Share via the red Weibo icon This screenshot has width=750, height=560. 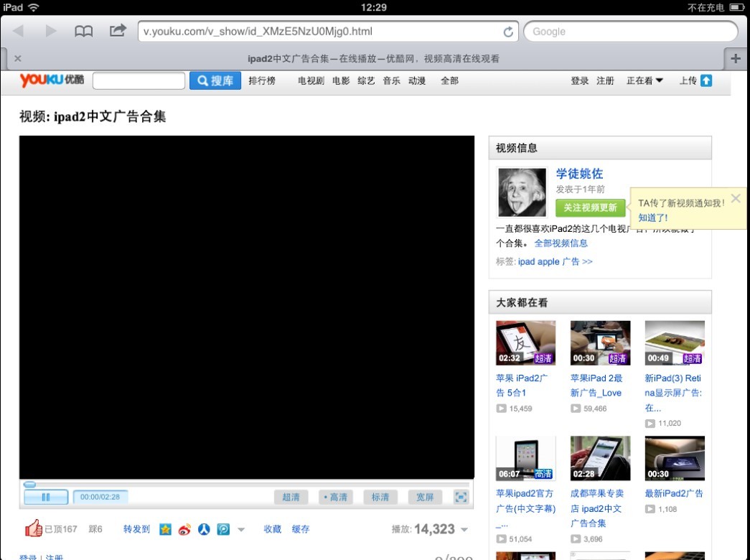pyautogui.click(x=184, y=529)
